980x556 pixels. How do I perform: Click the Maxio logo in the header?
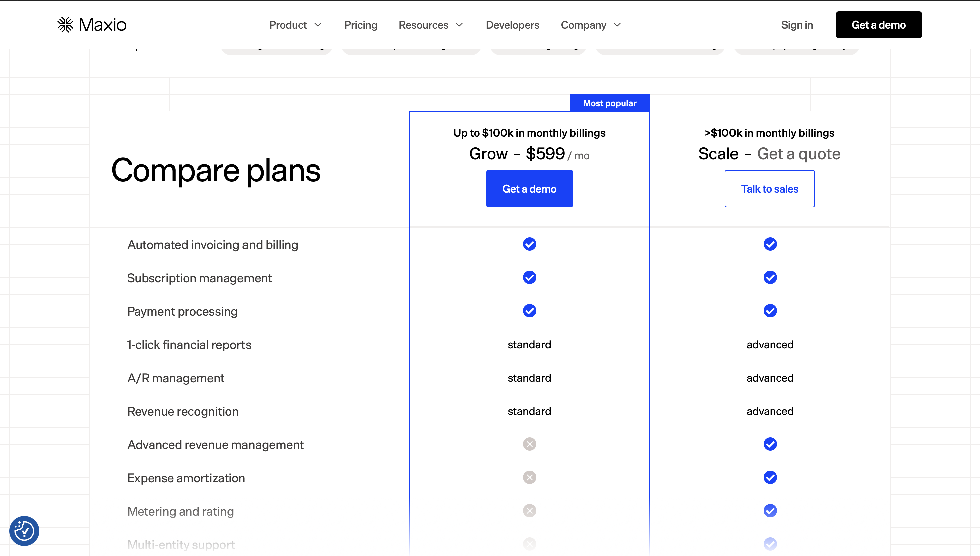tap(92, 25)
